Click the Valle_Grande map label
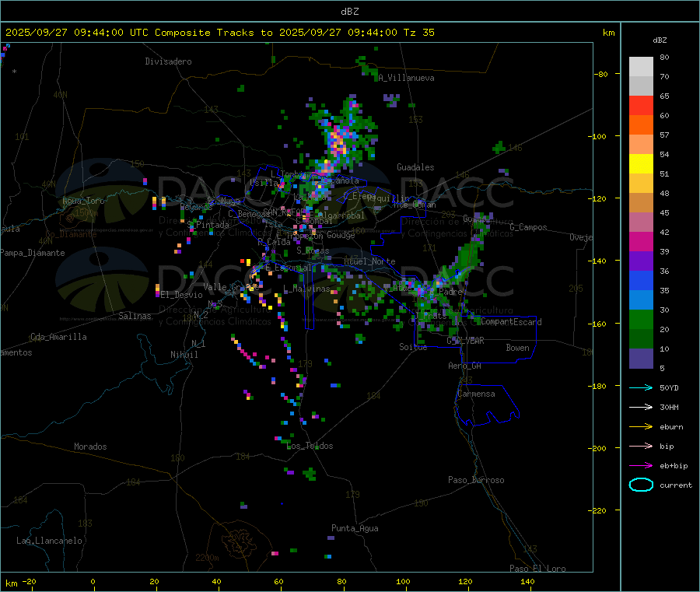The width and height of the screenshot is (700, 592). [x=231, y=287]
